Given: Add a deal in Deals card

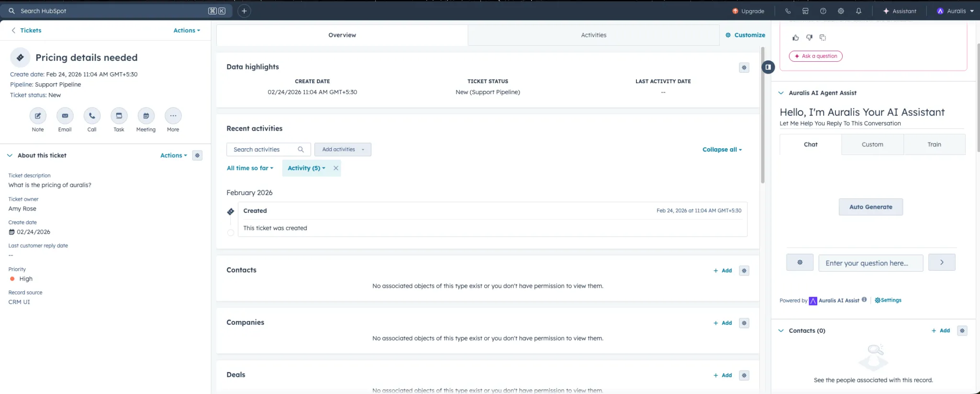Looking at the screenshot, I should [723, 375].
